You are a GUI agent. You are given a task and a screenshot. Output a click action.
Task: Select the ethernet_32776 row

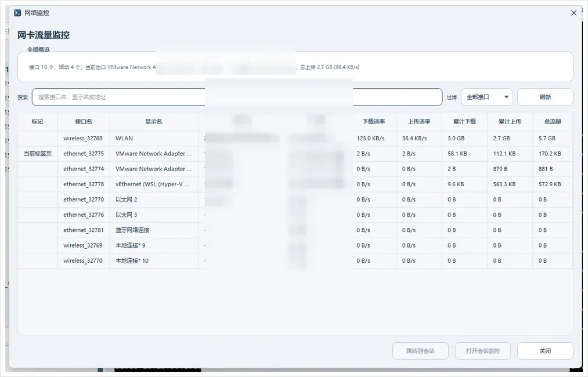click(x=295, y=215)
